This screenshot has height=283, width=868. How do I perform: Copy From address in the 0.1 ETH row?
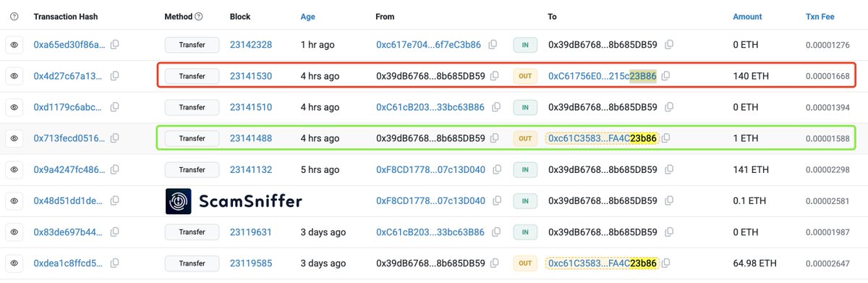pos(497,200)
